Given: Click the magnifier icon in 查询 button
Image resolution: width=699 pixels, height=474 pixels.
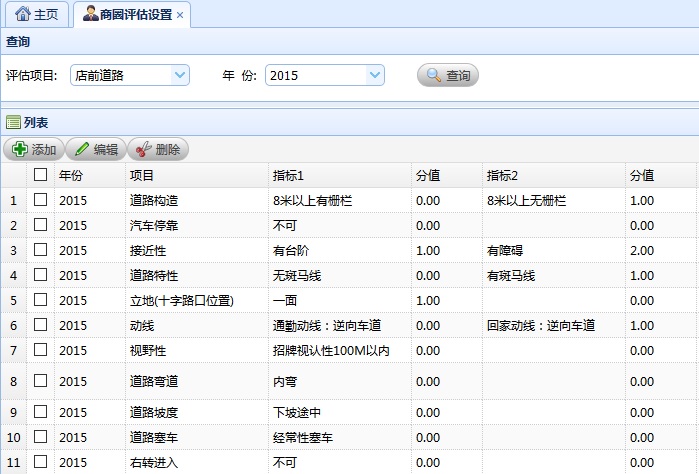Looking at the screenshot, I should coord(434,75).
